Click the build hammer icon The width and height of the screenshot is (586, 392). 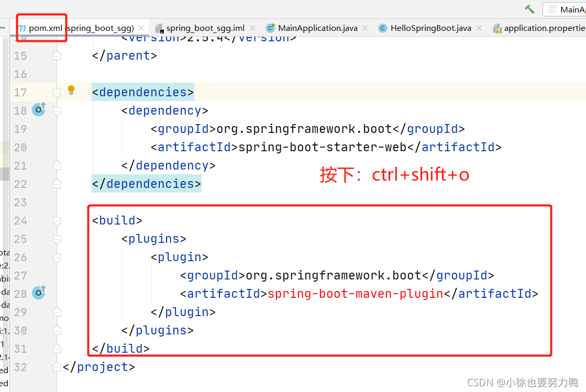[x=529, y=9]
